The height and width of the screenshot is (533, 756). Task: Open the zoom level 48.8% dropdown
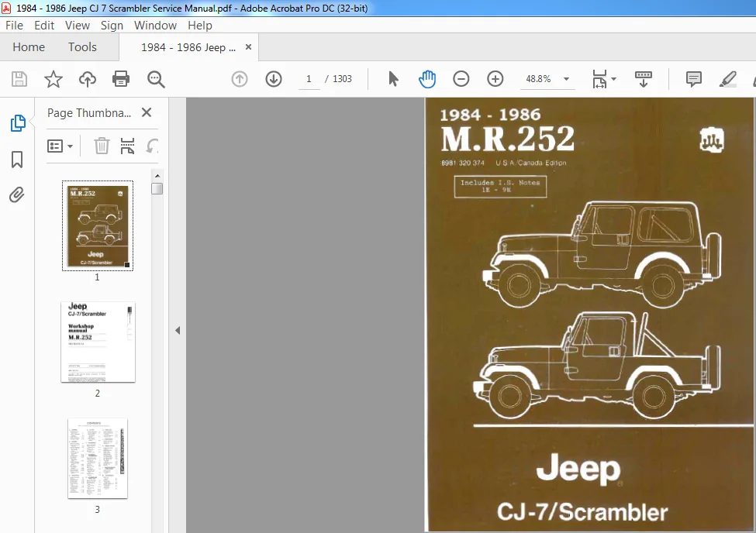[567, 79]
